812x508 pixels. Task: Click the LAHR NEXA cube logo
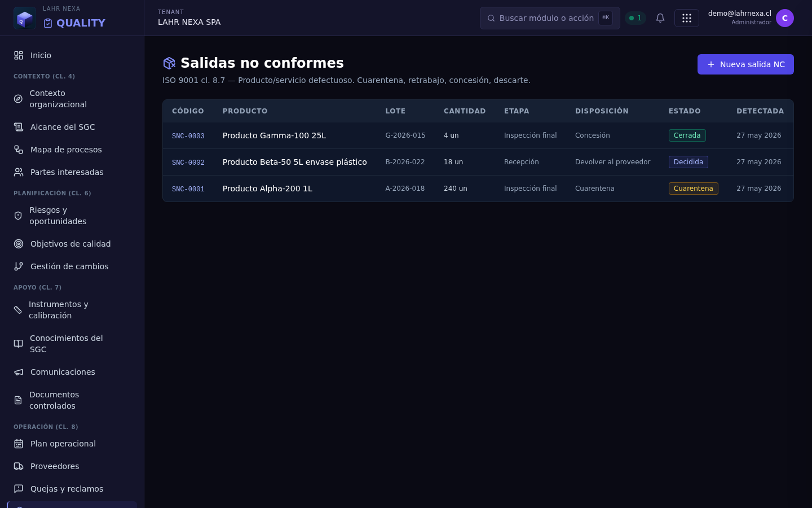25,18
